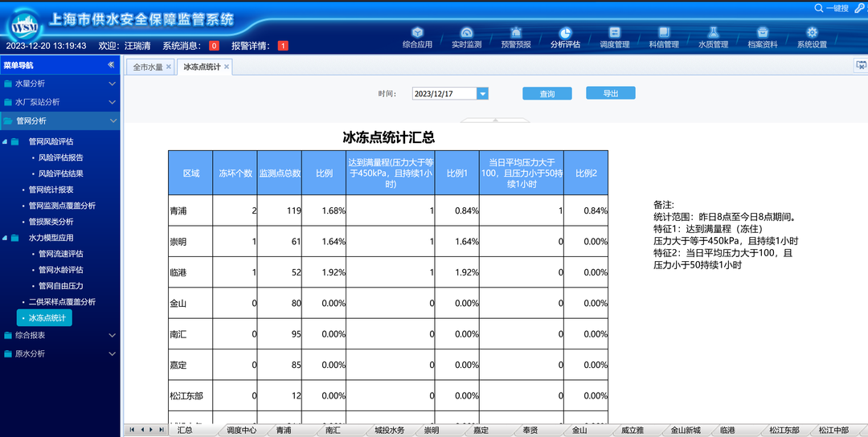Open 二供采样点覆盖分析 in the sidebar
868x437 pixels.
point(62,302)
